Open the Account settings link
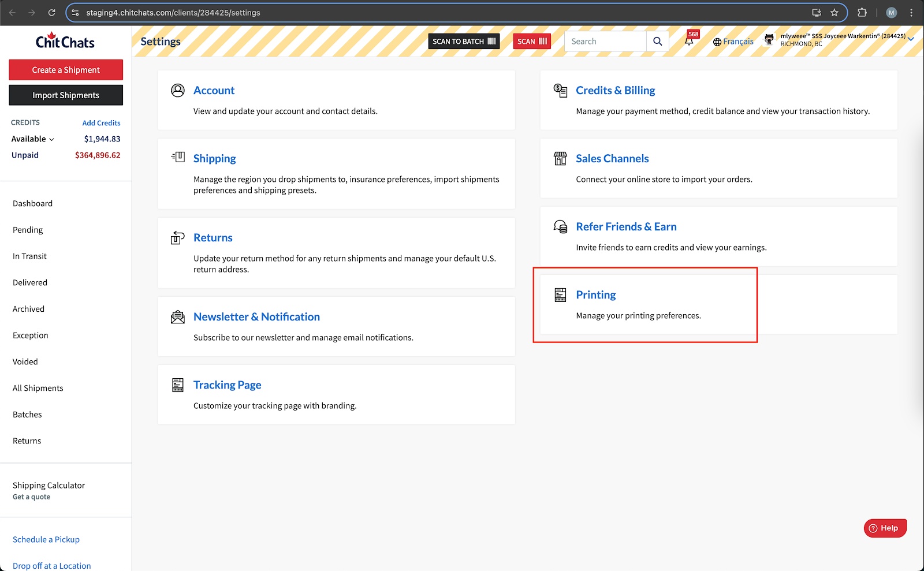Screen dimensions: 924x571 [x=214, y=91]
